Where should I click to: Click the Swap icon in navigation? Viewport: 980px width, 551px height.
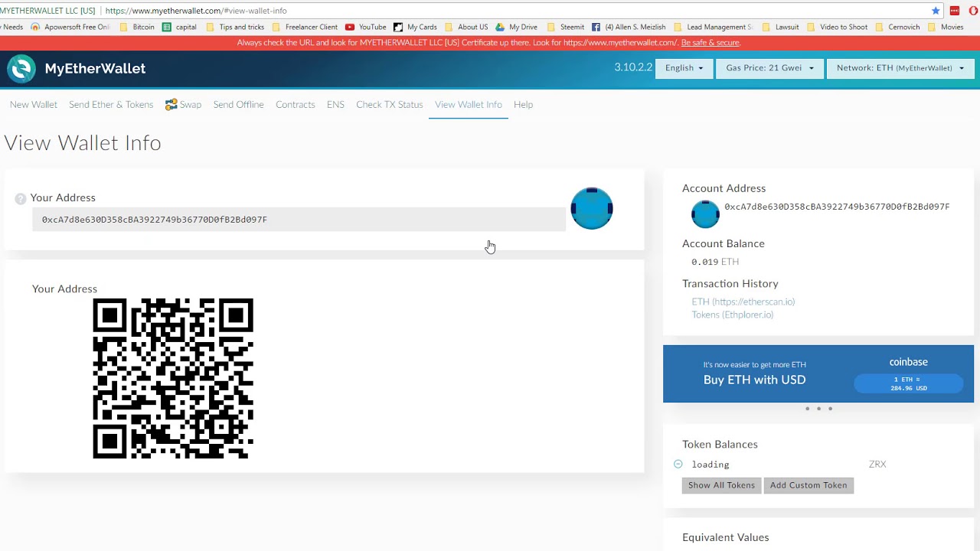point(171,104)
